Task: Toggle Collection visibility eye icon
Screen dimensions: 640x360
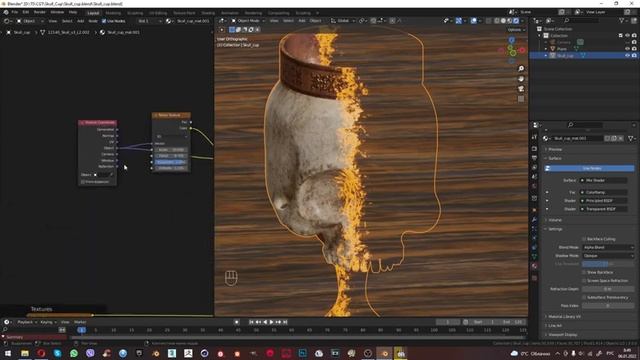Action: pyautogui.click(x=627, y=36)
